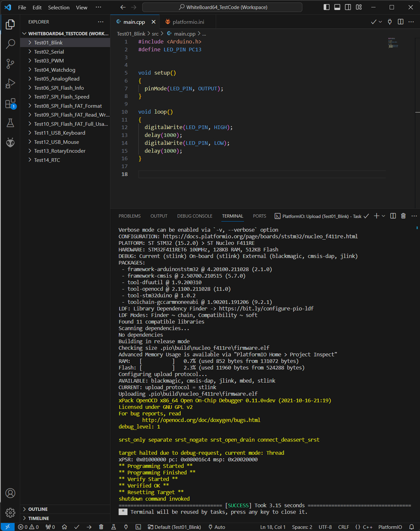
Task: Switch to the PROBLEMS panel tab
Action: click(x=129, y=216)
